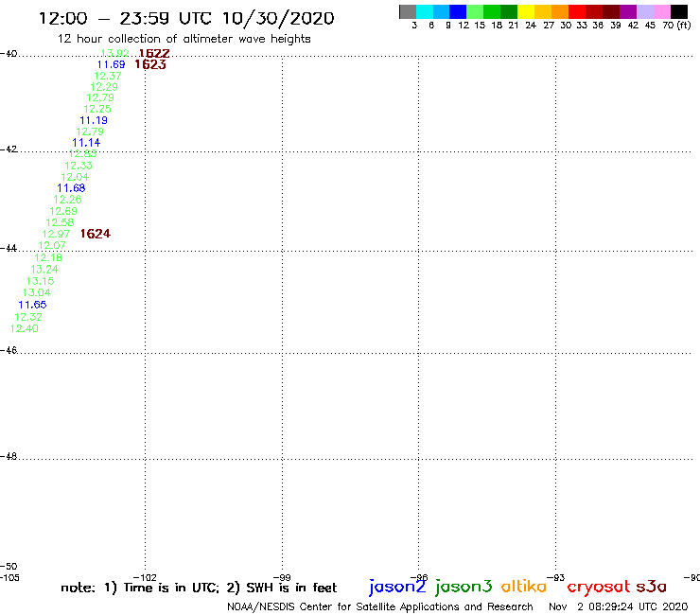Click the -105 longitude corner label
This screenshot has width=700, height=615.
click(9, 577)
